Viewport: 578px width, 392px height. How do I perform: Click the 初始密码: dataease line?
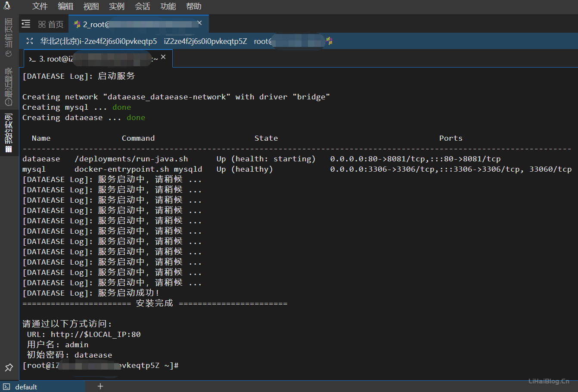69,355
